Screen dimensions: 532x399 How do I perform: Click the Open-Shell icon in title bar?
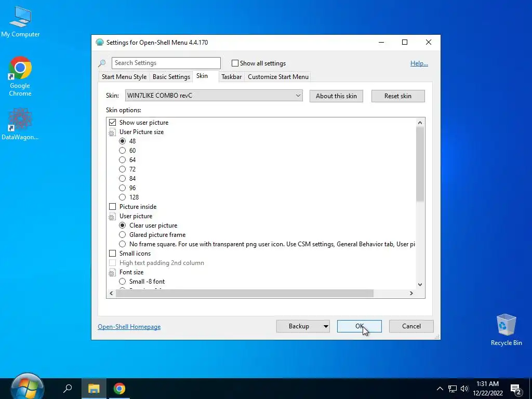(99, 43)
